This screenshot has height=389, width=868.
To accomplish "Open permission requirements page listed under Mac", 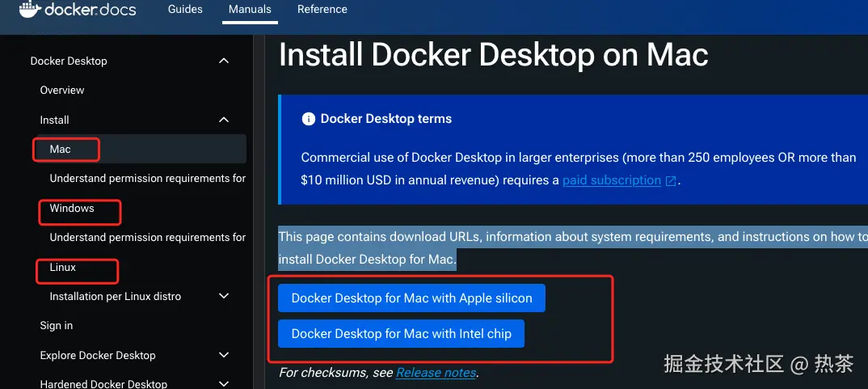I will pos(148,179).
